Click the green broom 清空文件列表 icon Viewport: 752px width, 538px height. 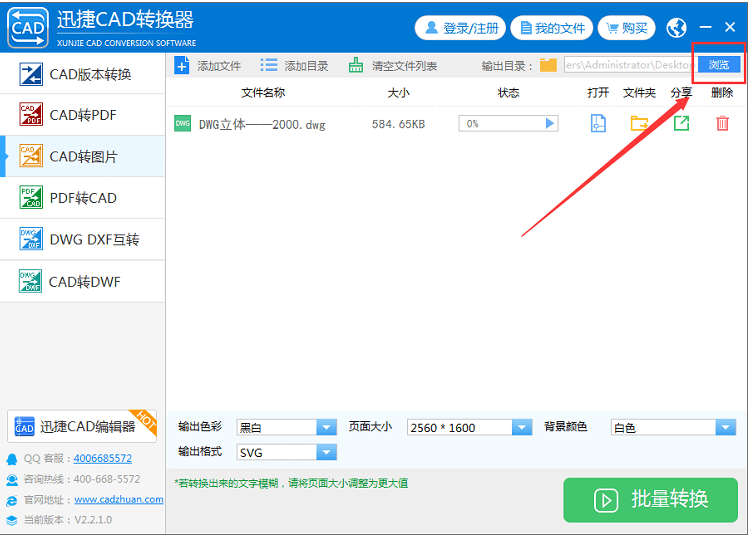click(355, 65)
